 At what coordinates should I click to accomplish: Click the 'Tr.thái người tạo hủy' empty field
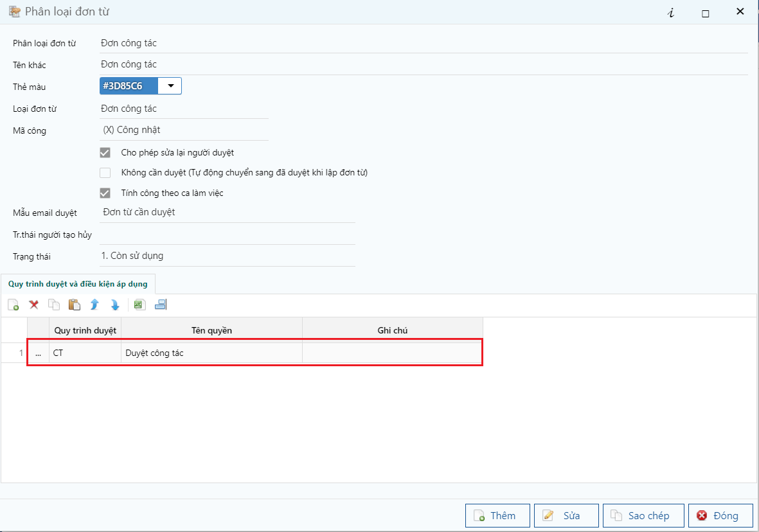(227, 235)
